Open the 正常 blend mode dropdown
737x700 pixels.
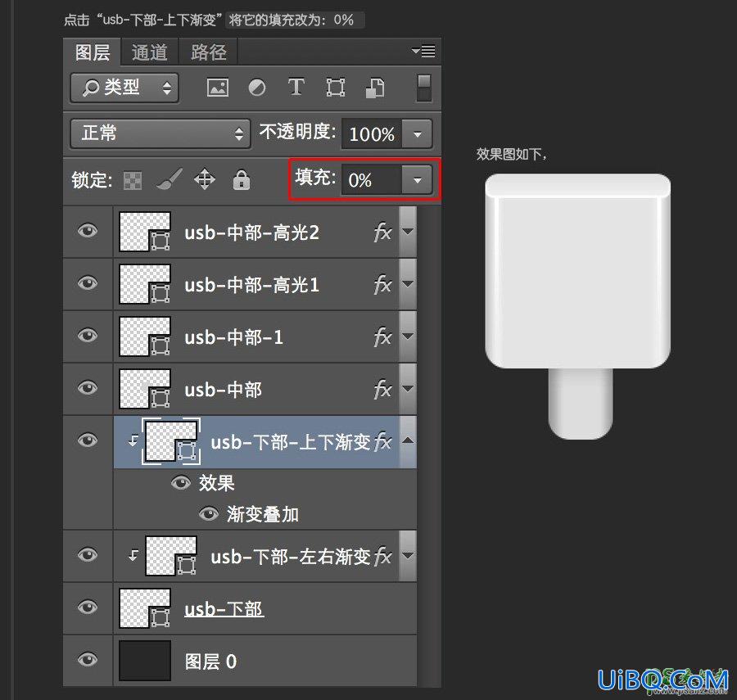(x=160, y=133)
